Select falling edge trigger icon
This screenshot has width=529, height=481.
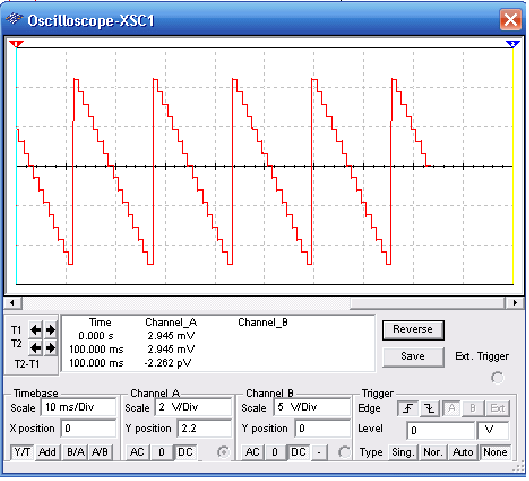[x=429, y=409]
